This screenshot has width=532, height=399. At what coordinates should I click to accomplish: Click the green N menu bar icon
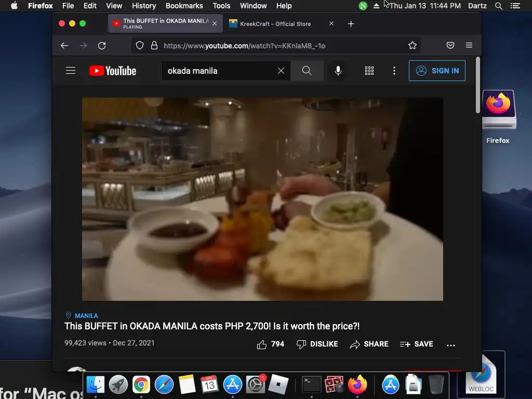tap(363, 6)
